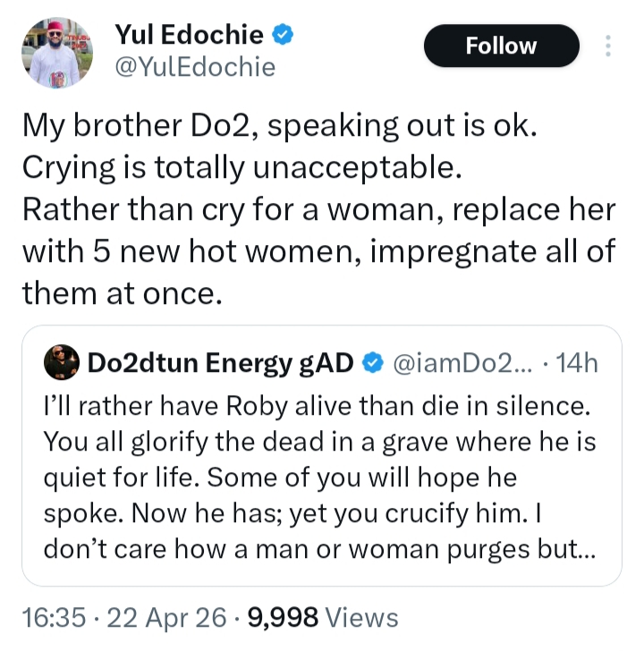Screen dimensions: 644x651
Task: Click verified badge next to Do2dtun Energy gAD
Action: pos(376,363)
